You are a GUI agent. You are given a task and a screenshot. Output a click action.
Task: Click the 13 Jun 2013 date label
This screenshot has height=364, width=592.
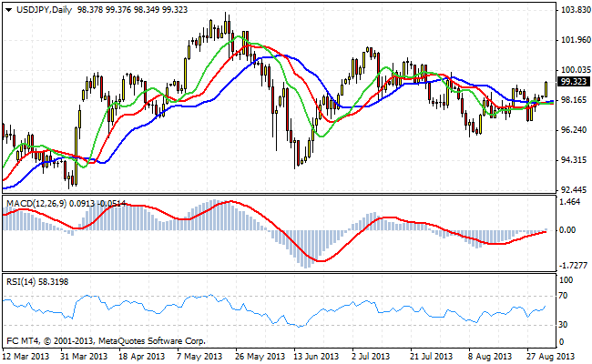pos(316,356)
